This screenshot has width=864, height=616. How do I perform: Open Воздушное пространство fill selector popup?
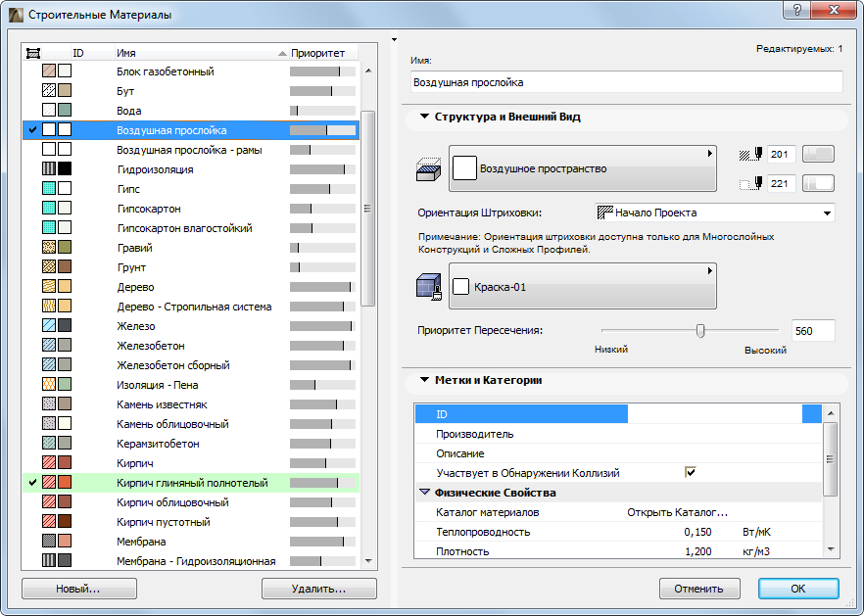tap(583, 168)
